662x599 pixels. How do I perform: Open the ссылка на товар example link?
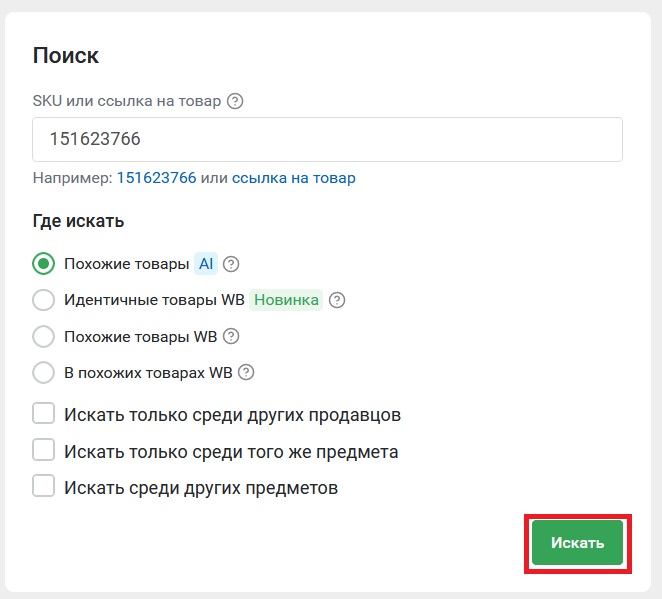294,178
